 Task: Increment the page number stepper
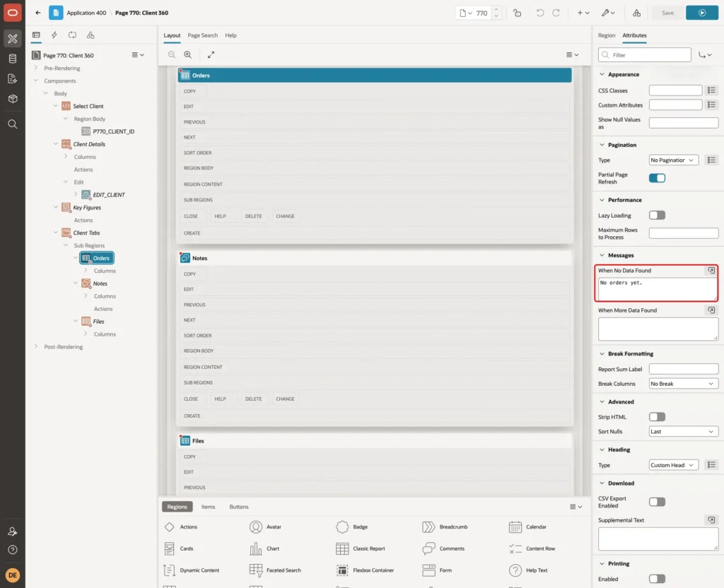[496, 9]
